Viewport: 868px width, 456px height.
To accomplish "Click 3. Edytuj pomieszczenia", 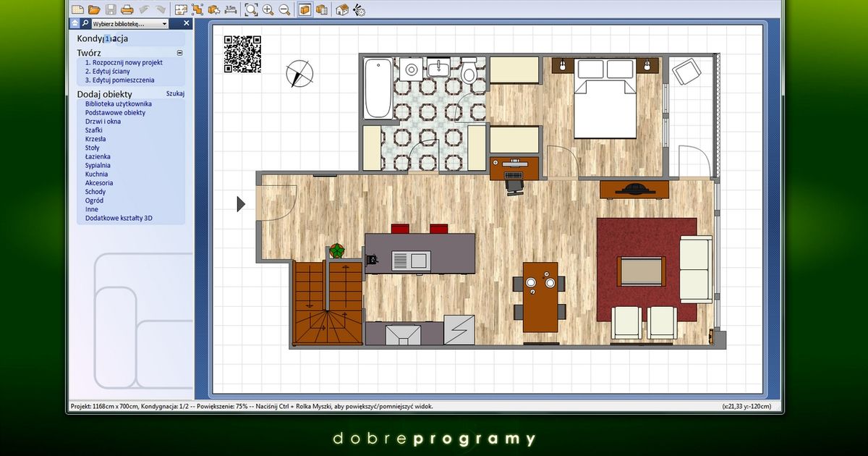I will (119, 80).
